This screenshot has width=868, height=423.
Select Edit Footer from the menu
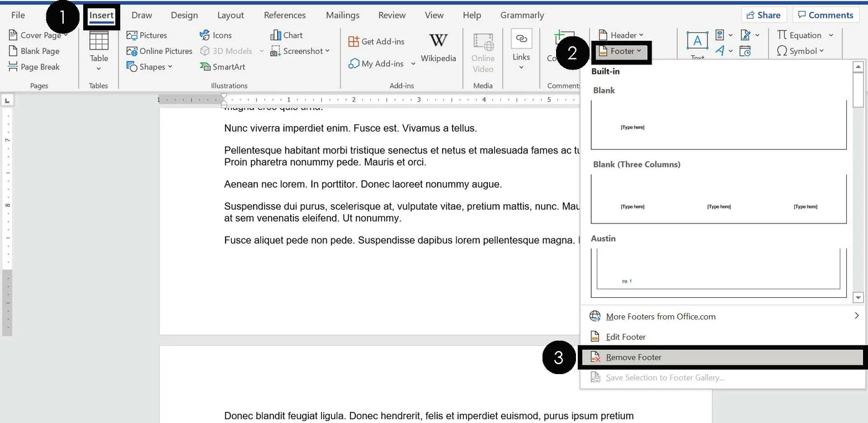pos(722,337)
